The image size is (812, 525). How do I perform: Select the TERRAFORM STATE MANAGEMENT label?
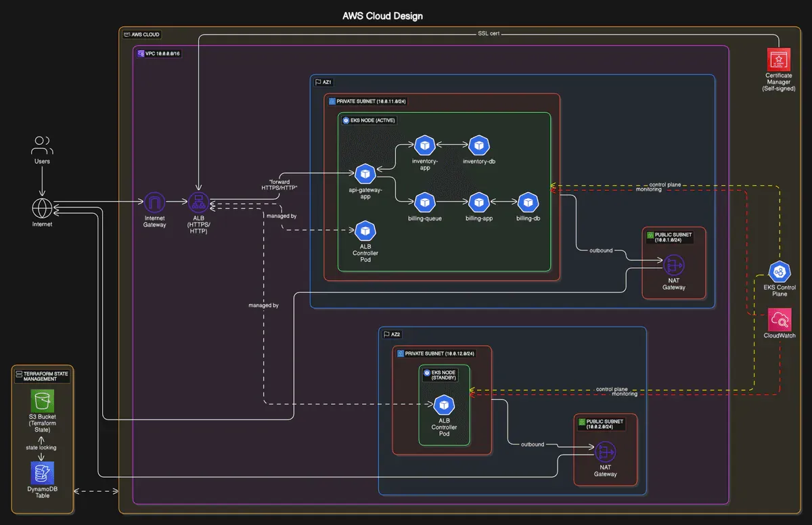point(42,375)
